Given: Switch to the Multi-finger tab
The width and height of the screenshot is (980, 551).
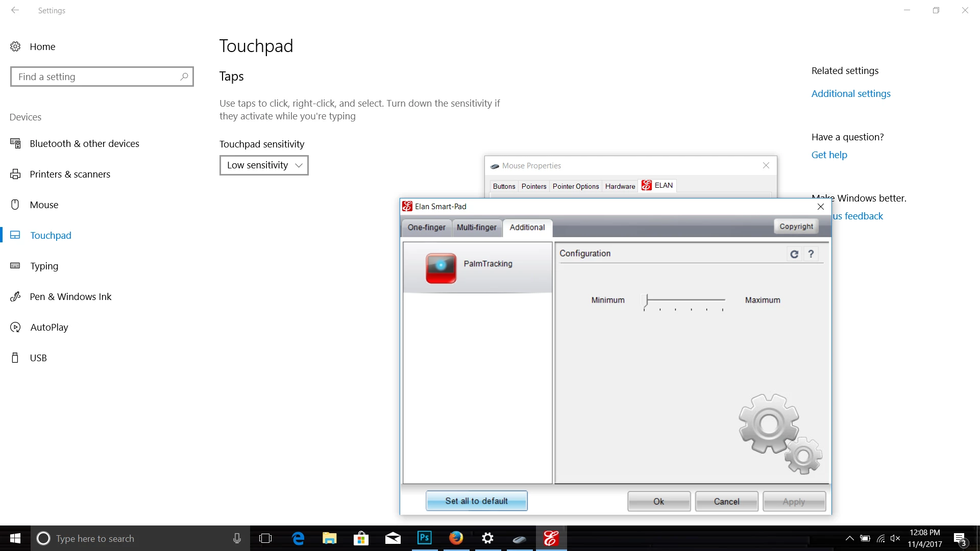Looking at the screenshot, I should tap(476, 228).
